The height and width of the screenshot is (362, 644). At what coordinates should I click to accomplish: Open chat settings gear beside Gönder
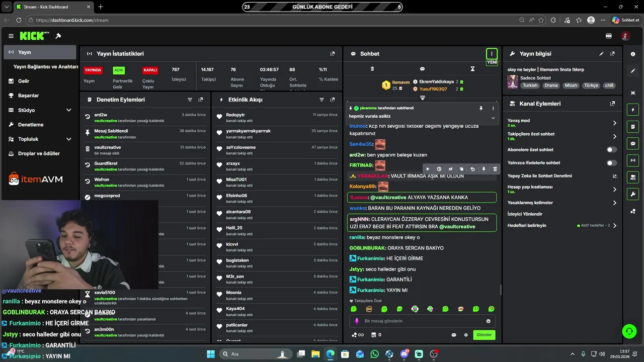466,335
